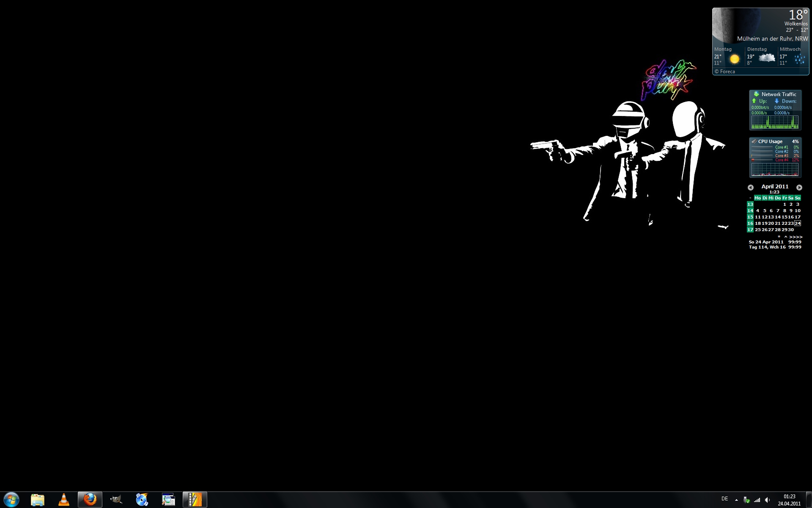The image size is (812, 508).
Task: Go to next month in calendar gadget
Action: 799,187
